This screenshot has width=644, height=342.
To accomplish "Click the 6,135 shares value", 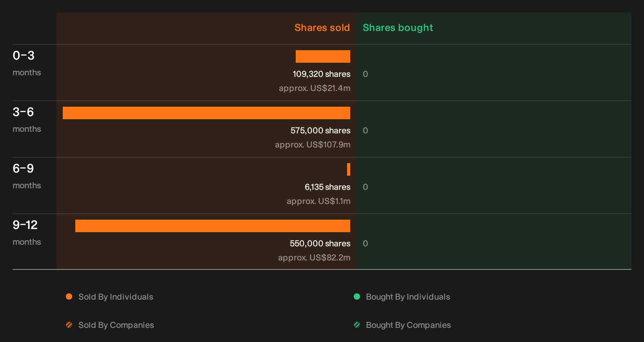I will click(x=327, y=187).
